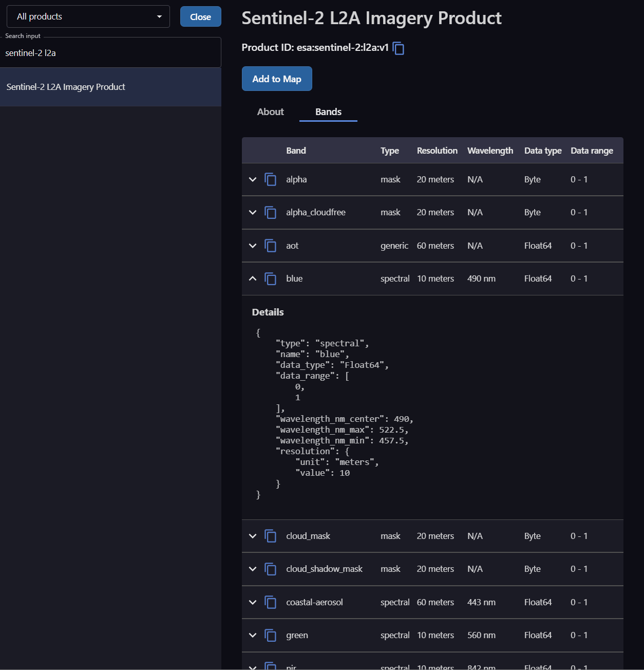Copy the alpha band name
Screen dimensions: 644x670
pyautogui.click(x=270, y=179)
